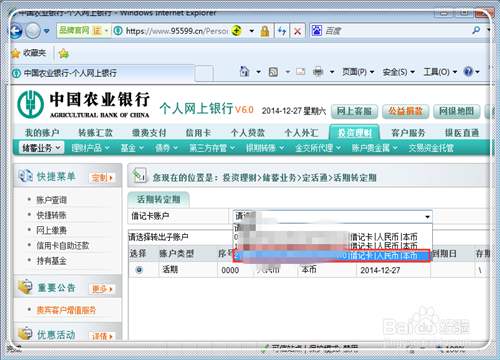Expand the 储蓄业务 submenu dropdown

pyautogui.click(x=41, y=148)
